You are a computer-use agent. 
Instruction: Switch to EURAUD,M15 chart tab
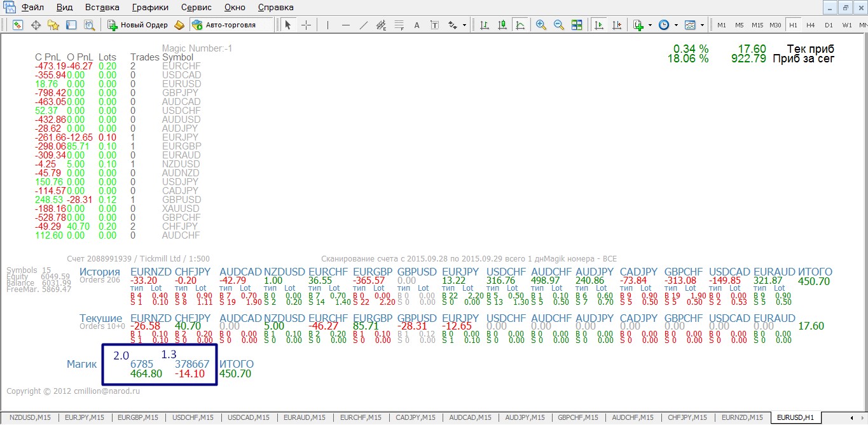point(304,417)
